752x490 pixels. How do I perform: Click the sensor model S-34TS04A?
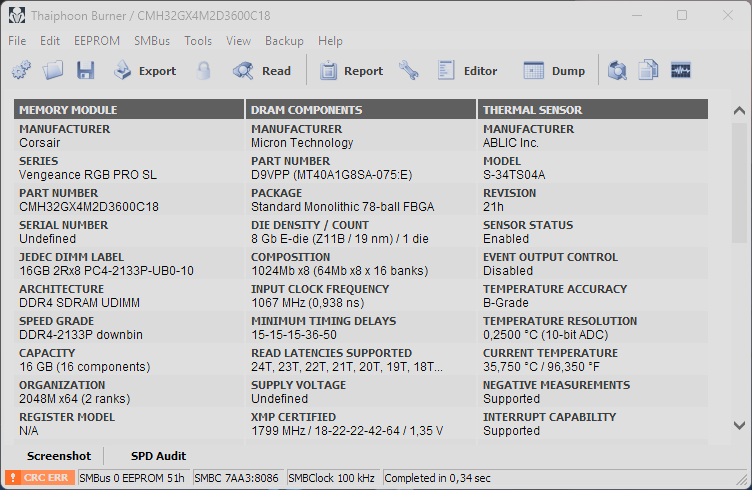click(x=514, y=175)
